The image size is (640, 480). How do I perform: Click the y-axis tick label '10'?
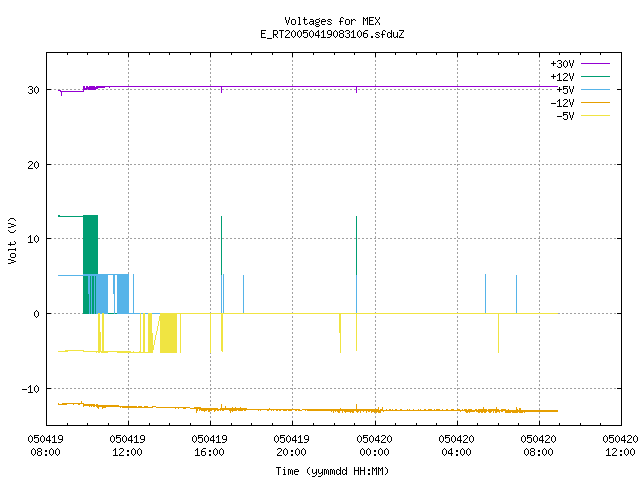(33, 239)
